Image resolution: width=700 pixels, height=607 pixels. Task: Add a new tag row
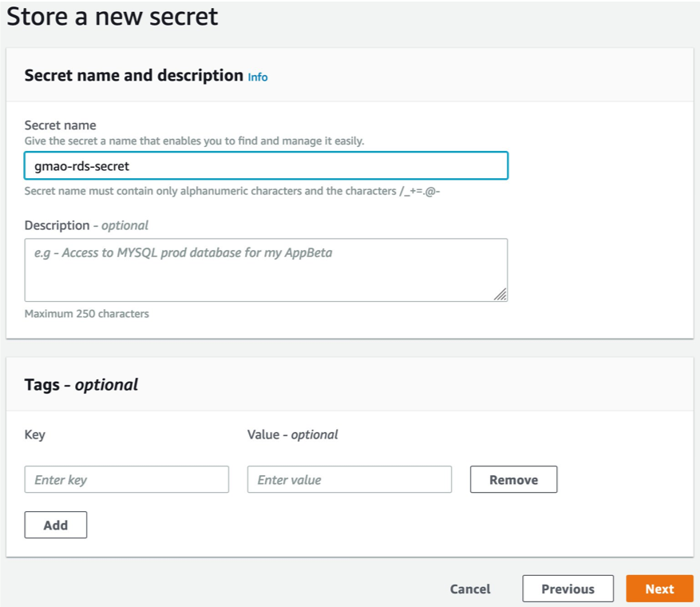55,525
